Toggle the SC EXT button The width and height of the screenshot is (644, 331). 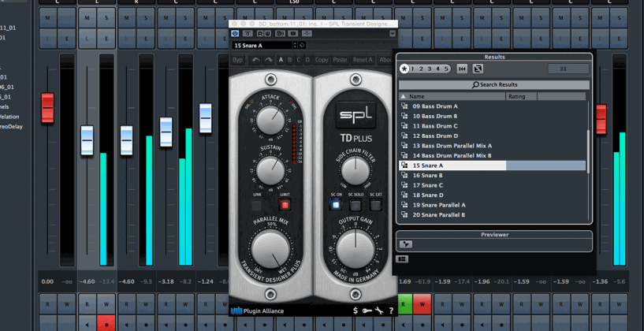[376, 205]
